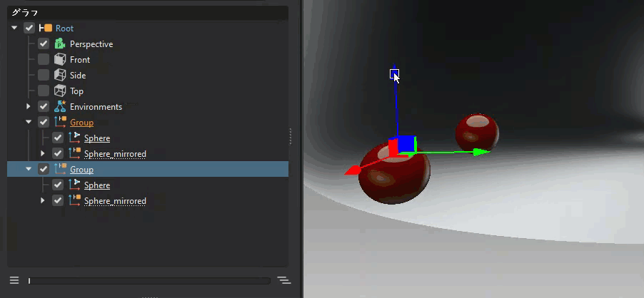This screenshot has height=298, width=644.
Task: Click the Environments node icon
Action: [60, 106]
